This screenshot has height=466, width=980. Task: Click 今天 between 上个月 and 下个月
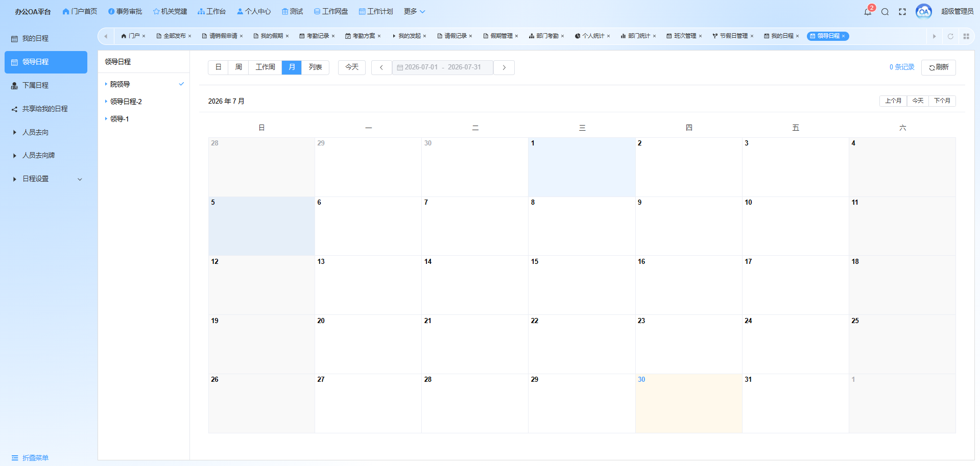[x=918, y=101]
